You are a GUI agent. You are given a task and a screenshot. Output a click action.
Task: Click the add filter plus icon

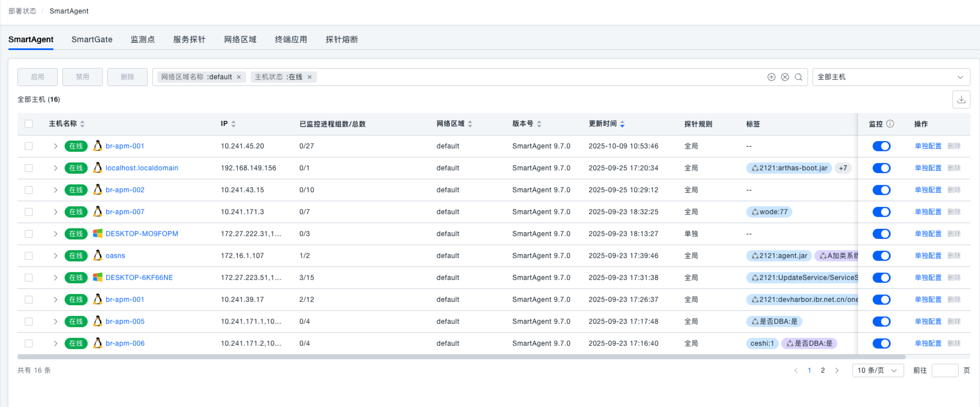coord(772,77)
